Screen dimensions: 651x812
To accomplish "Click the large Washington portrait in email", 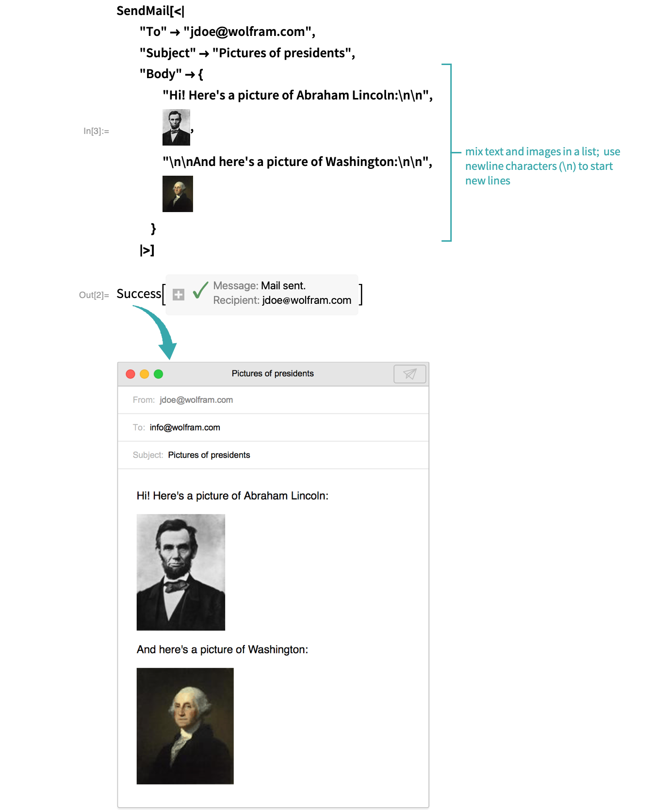I will (x=185, y=726).
